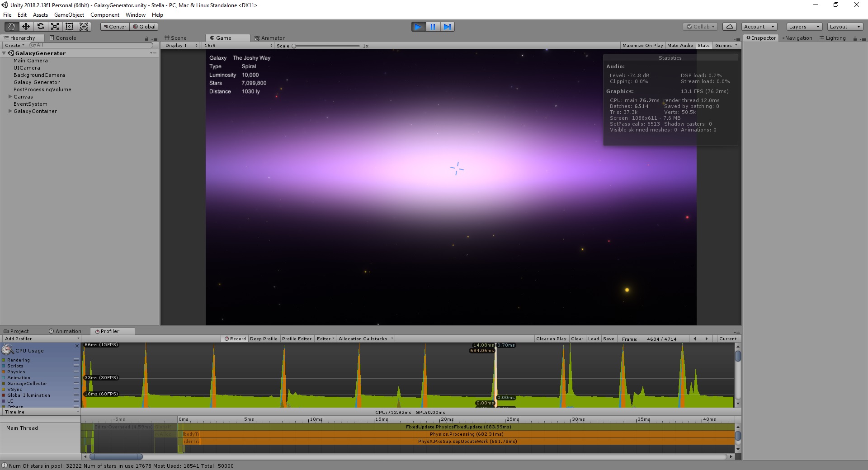Toggle Mute Audio in Game view
The width and height of the screenshot is (868, 470).
(x=680, y=45)
